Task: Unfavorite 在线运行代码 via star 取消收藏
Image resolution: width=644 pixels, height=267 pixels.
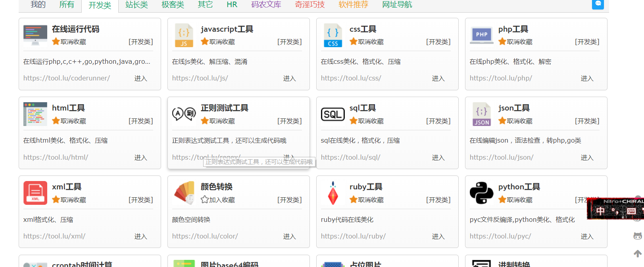Action: click(x=69, y=42)
